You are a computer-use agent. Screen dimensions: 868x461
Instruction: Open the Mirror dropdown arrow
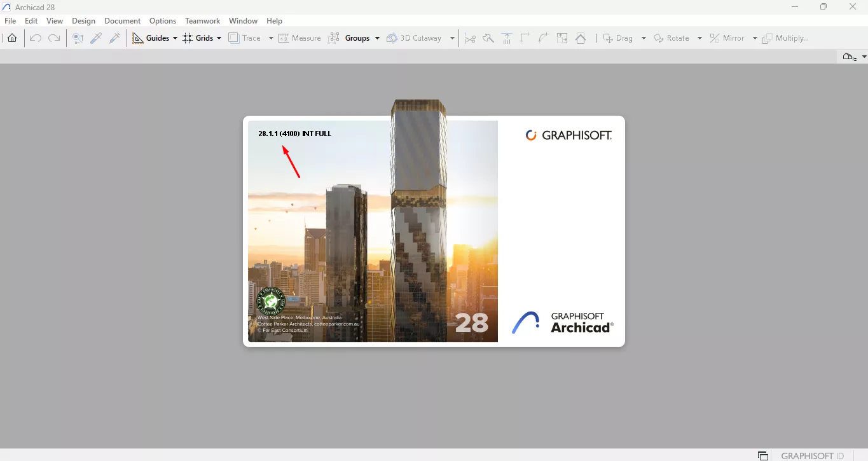755,38
